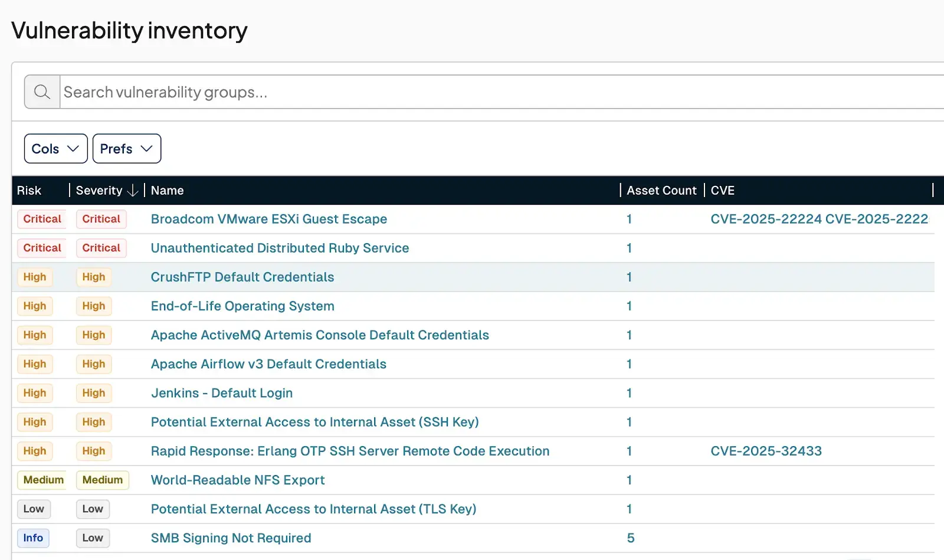Open Jenkins - Default Login entry
The width and height of the screenshot is (944, 560).
point(222,393)
